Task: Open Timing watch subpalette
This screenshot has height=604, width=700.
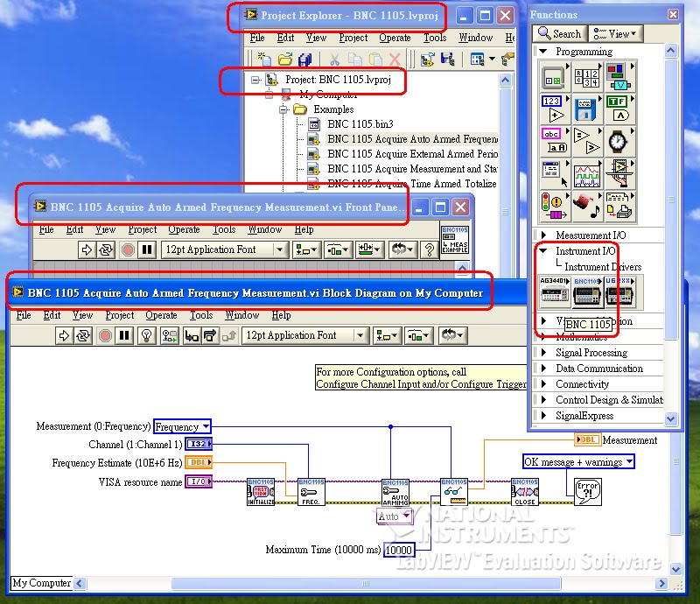Action: (x=620, y=141)
